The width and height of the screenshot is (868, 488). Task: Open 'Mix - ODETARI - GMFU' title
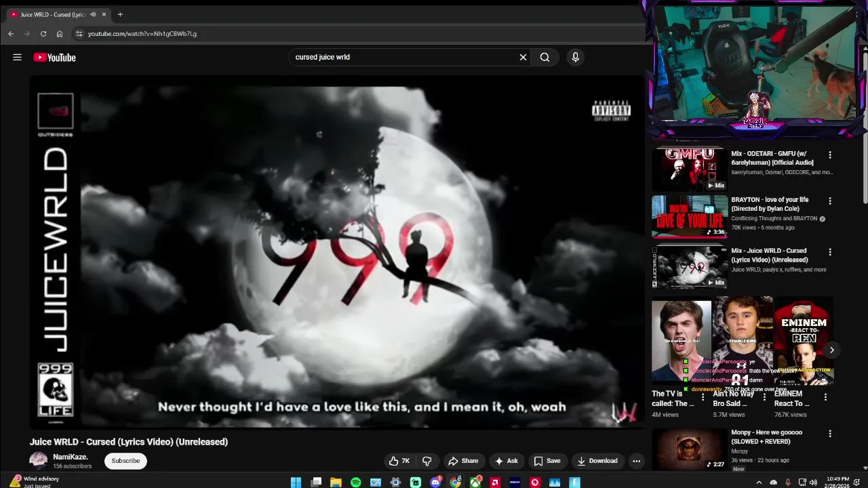pos(772,158)
